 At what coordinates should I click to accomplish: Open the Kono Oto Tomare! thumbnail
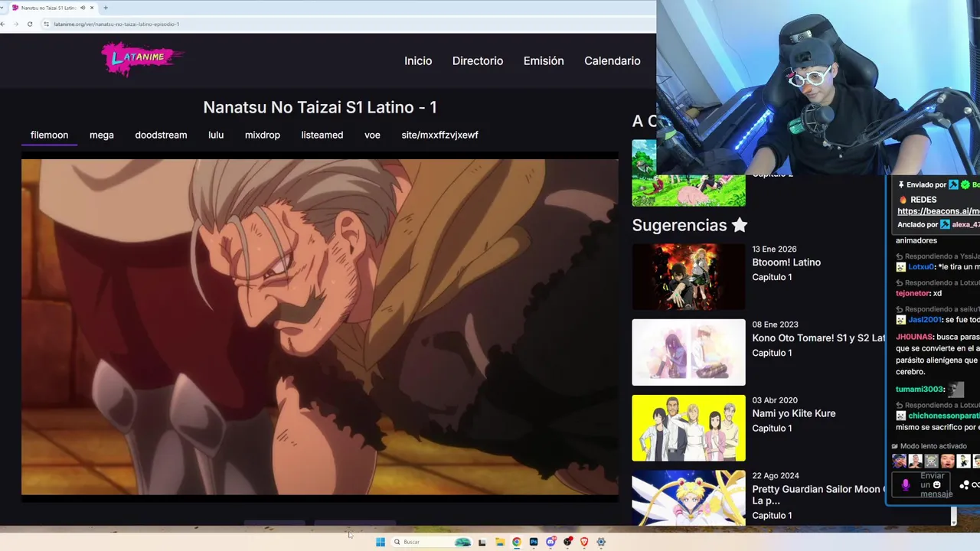[x=688, y=352]
